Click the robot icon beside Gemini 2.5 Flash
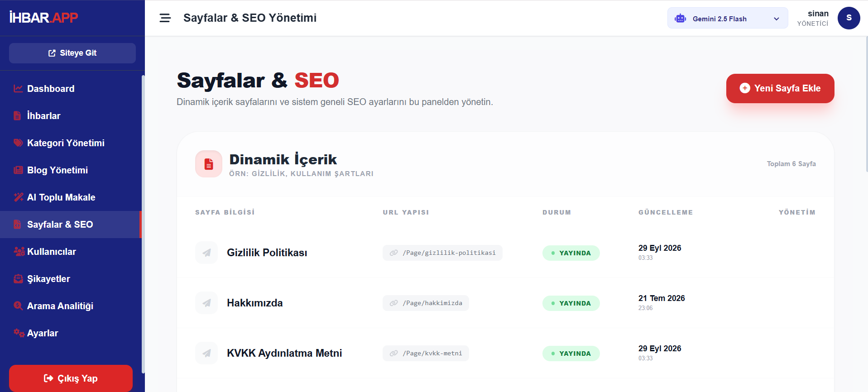Screen dimensions: 868x392 coord(680,19)
